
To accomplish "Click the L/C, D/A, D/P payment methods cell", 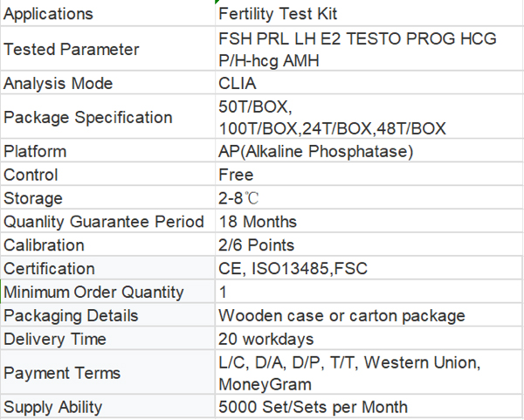I will click(x=349, y=373).
